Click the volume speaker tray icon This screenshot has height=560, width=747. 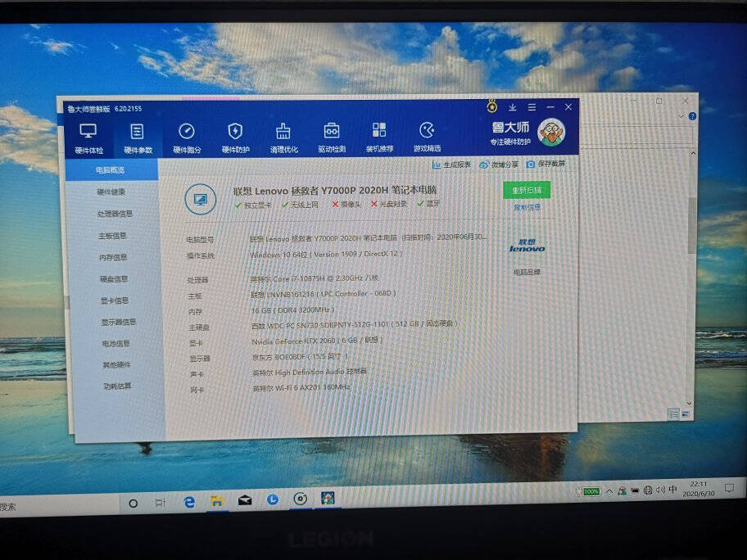pyautogui.click(x=660, y=490)
